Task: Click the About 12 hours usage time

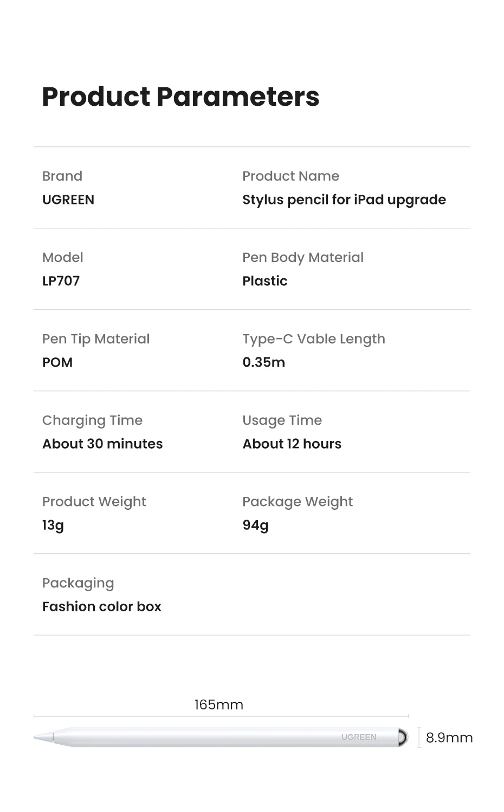Action: [292, 444]
